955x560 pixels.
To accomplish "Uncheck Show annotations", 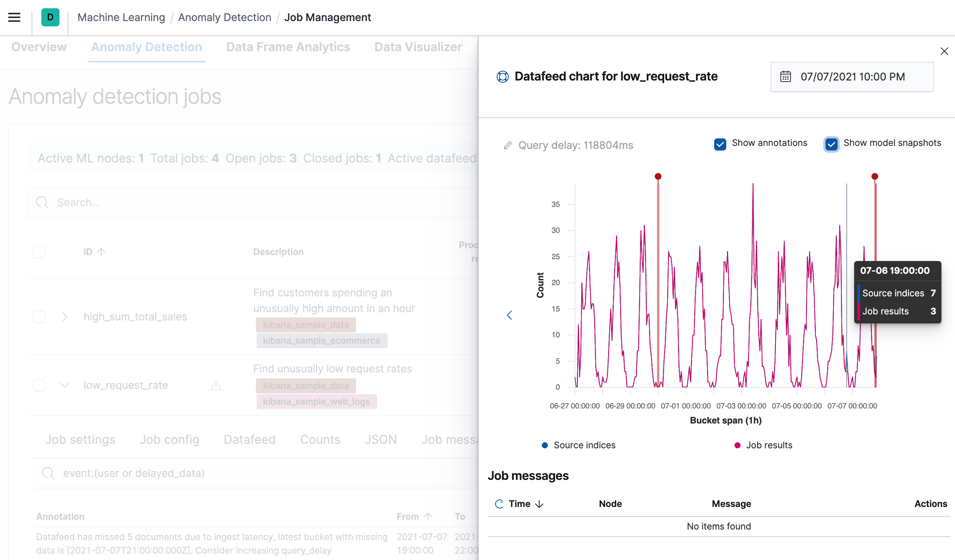I will point(720,144).
